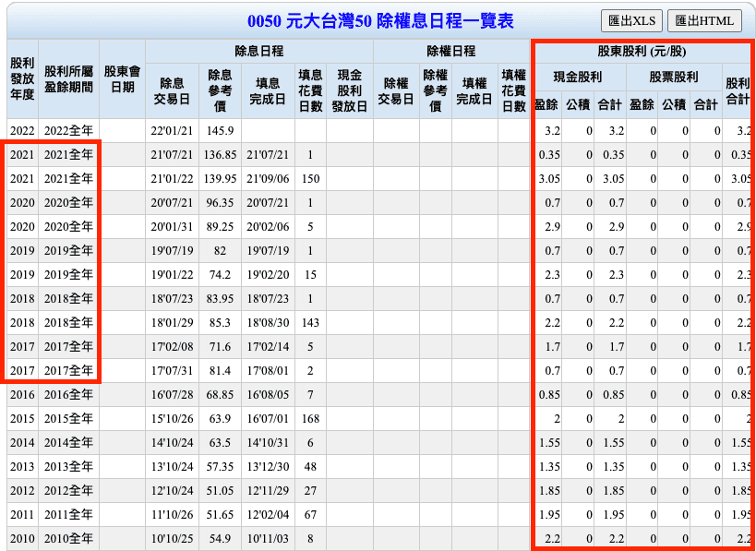Click the reference price 74.2
Screen dimensions: 756x551
(x=220, y=275)
